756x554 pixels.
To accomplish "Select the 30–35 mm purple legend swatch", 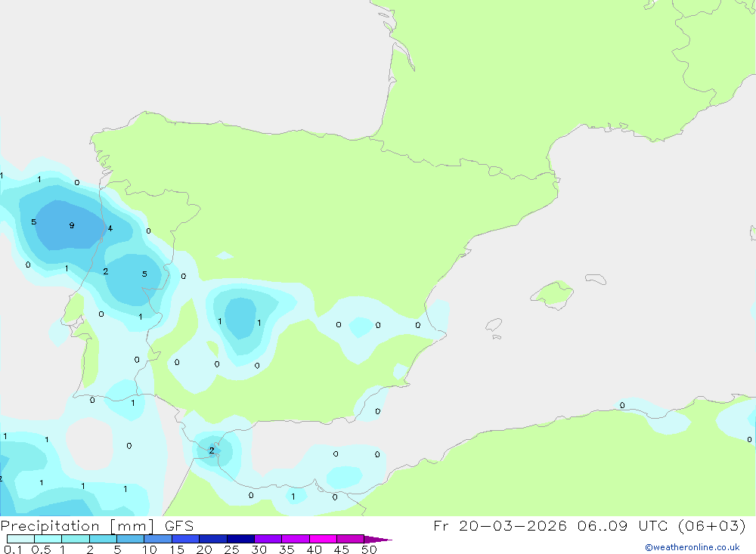I will point(268,539).
